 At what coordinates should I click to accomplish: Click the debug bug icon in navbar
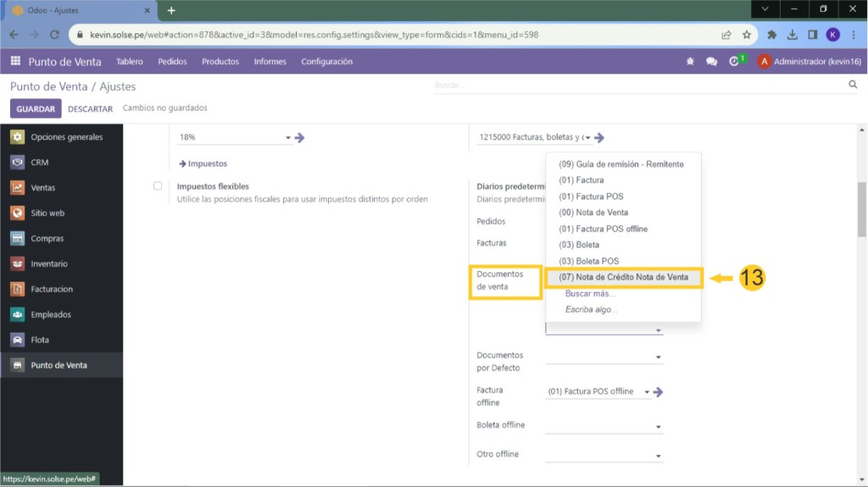pyautogui.click(x=690, y=62)
